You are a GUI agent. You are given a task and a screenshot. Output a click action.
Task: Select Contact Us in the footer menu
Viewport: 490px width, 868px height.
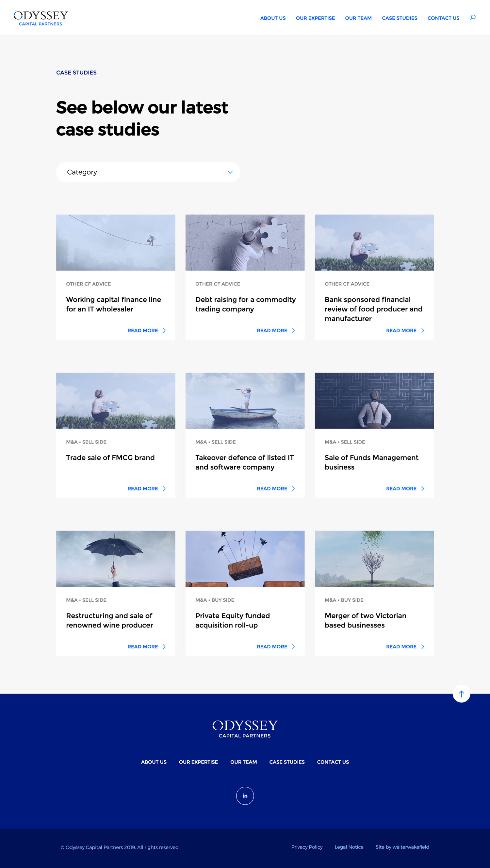coord(333,762)
